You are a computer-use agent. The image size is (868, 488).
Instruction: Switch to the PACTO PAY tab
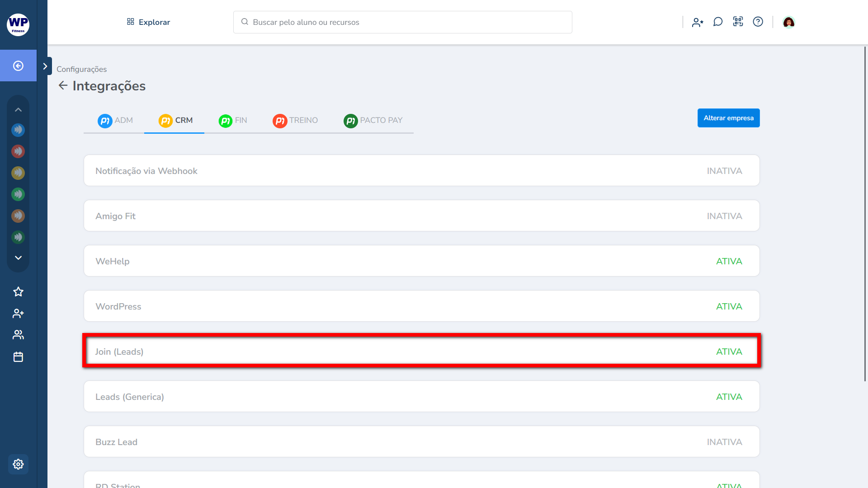coord(373,121)
